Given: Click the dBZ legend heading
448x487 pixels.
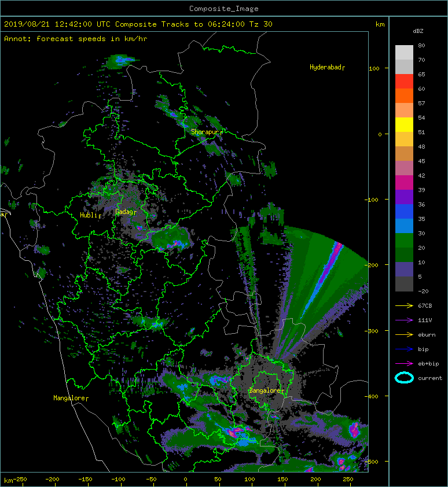Looking at the screenshot, I should tap(418, 31).
